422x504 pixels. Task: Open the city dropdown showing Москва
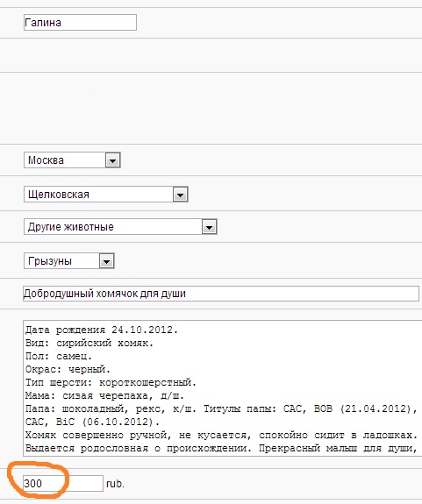coord(72,160)
